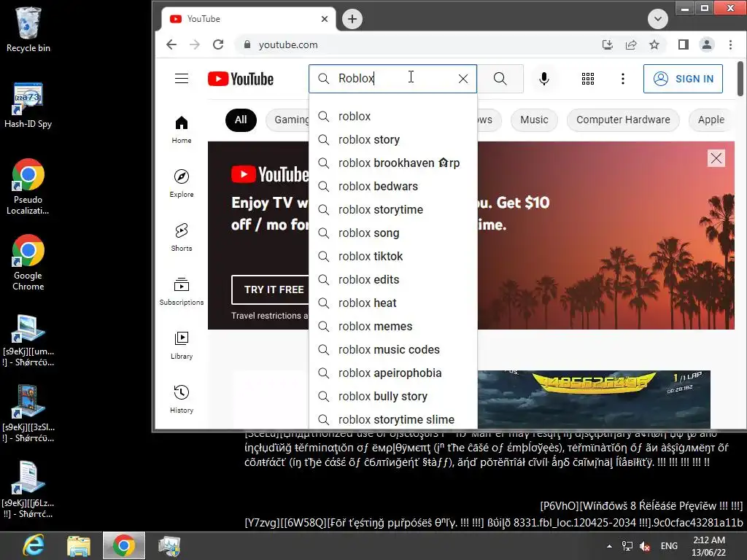Show hidden tray icons arrow
This screenshot has width=747, height=560.
tap(609, 546)
